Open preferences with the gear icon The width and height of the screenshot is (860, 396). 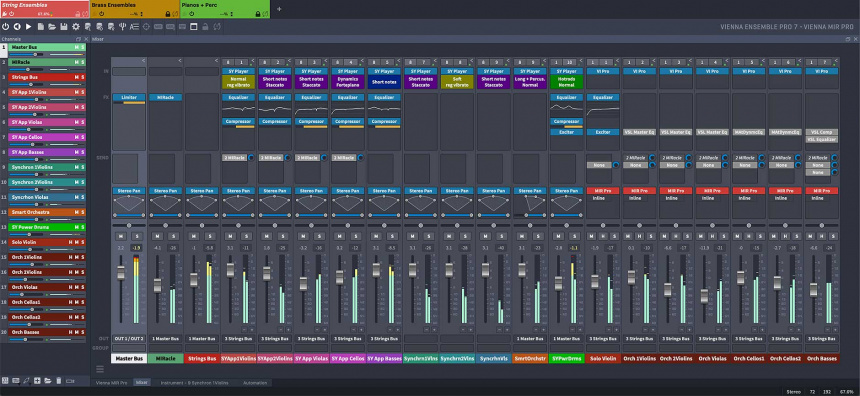[x=76, y=27]
